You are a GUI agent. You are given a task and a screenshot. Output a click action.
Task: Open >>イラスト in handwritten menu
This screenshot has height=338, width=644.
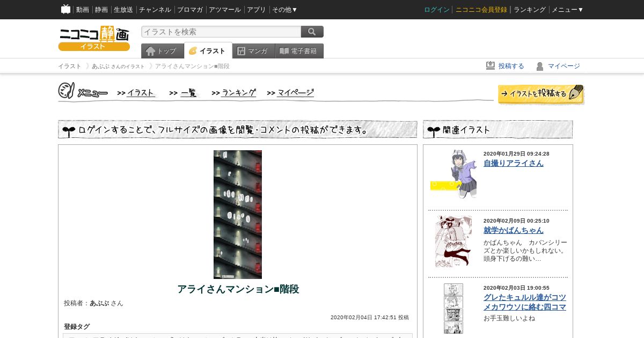(136, 93)
